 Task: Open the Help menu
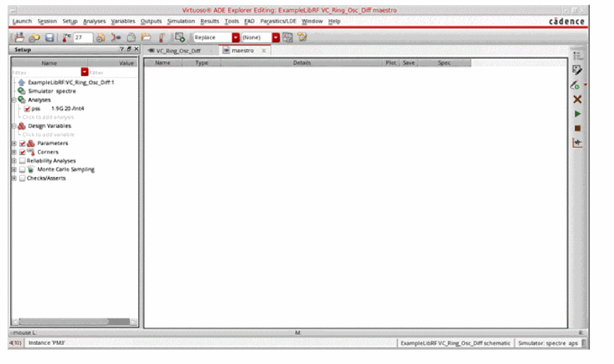tap(334, 21)
